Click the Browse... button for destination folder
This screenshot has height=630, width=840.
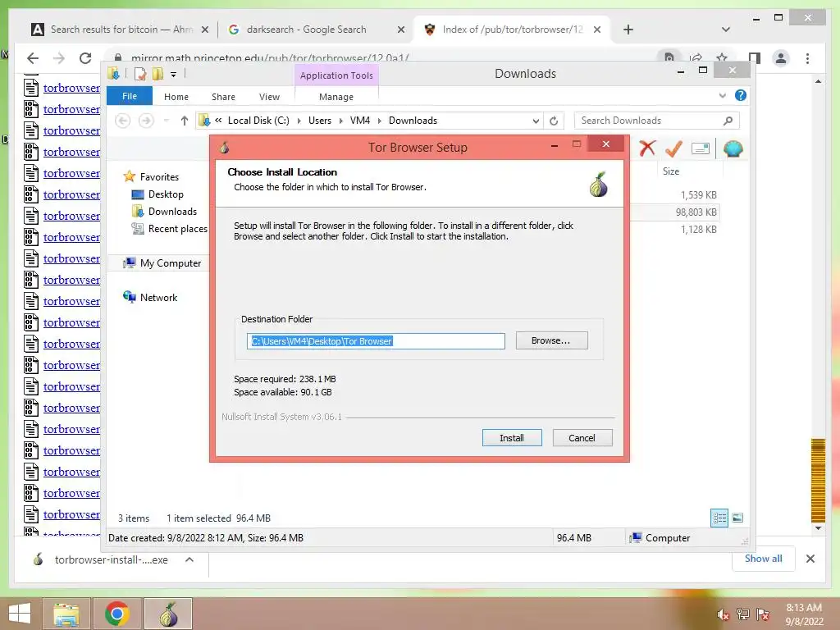tap(551, 340)
